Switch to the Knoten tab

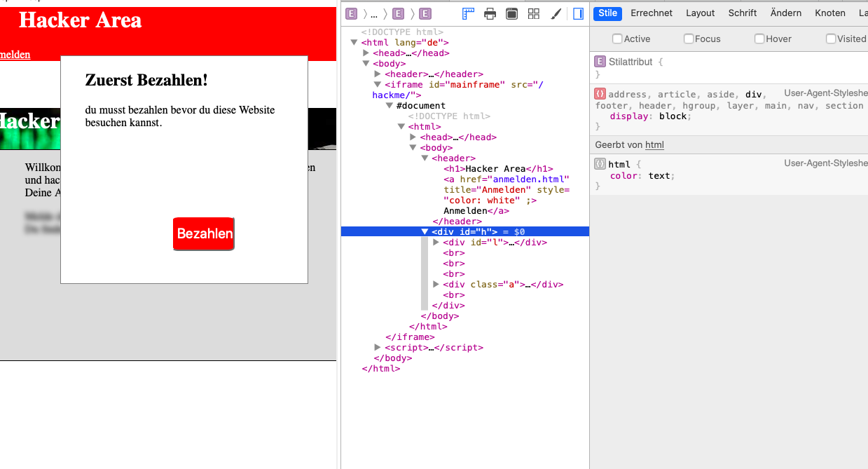(830, 13)
